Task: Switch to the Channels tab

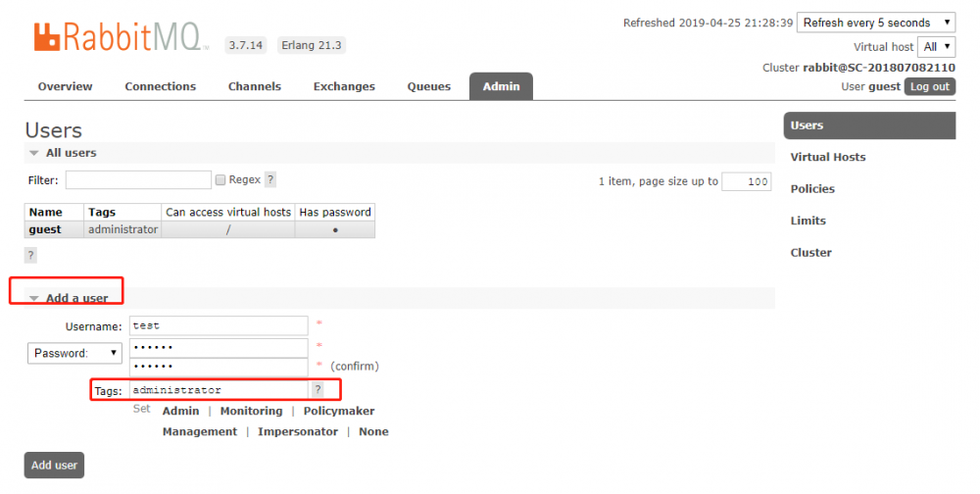Action: [x=255, y=86]
